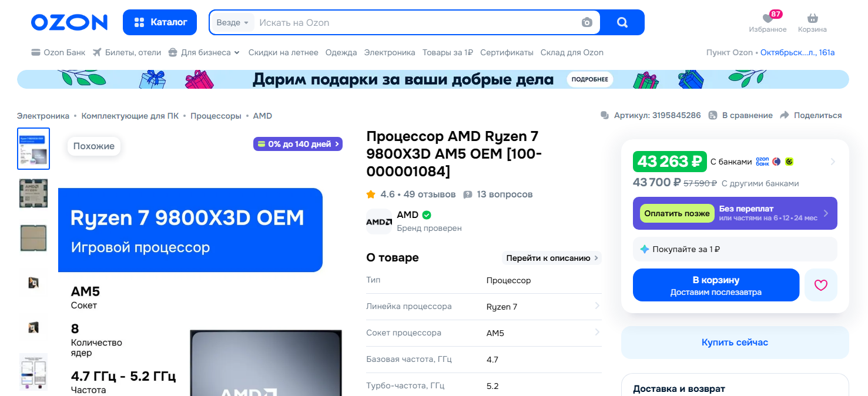Click the Искать на Ozon search field

tap(417, 22)
